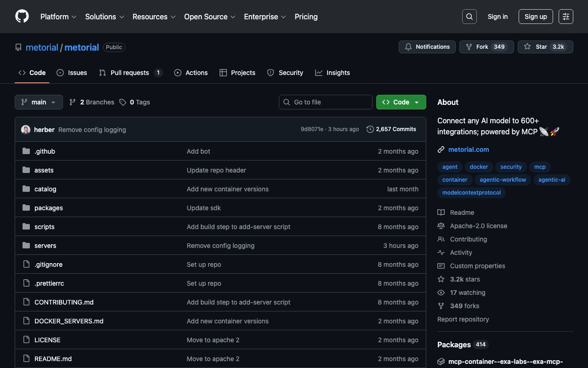The image size is (588, 368).
Task: Click the Sign up button
Action: coord(536,17)
